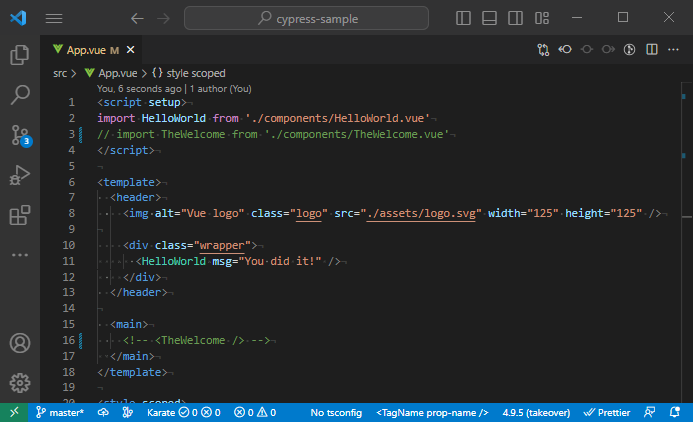Click the git graph icon in status bar
Screen dimensions: 693x422
point(127,412)
